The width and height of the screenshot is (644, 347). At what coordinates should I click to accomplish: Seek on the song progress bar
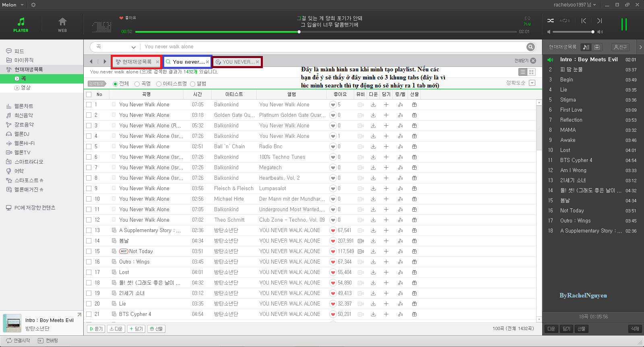click(x=326, y=31)
